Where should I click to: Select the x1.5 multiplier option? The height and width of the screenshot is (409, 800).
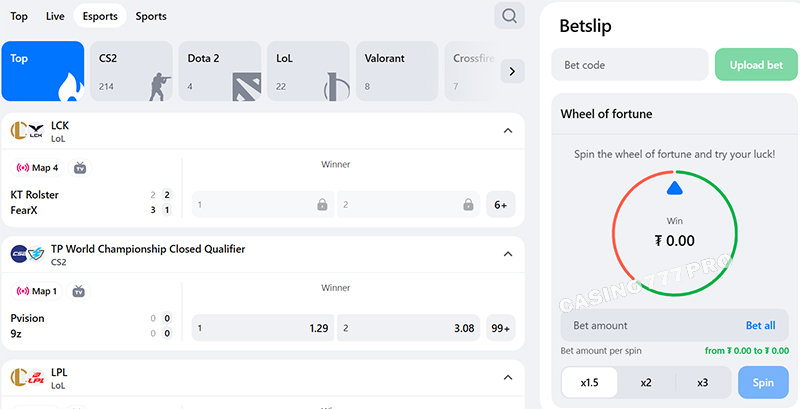click(x=589, y=383)
